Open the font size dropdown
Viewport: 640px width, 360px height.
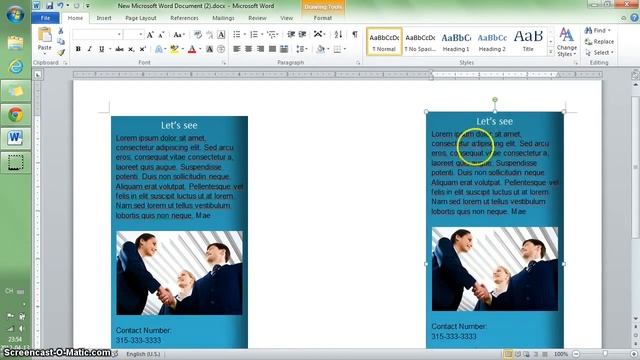140,35
